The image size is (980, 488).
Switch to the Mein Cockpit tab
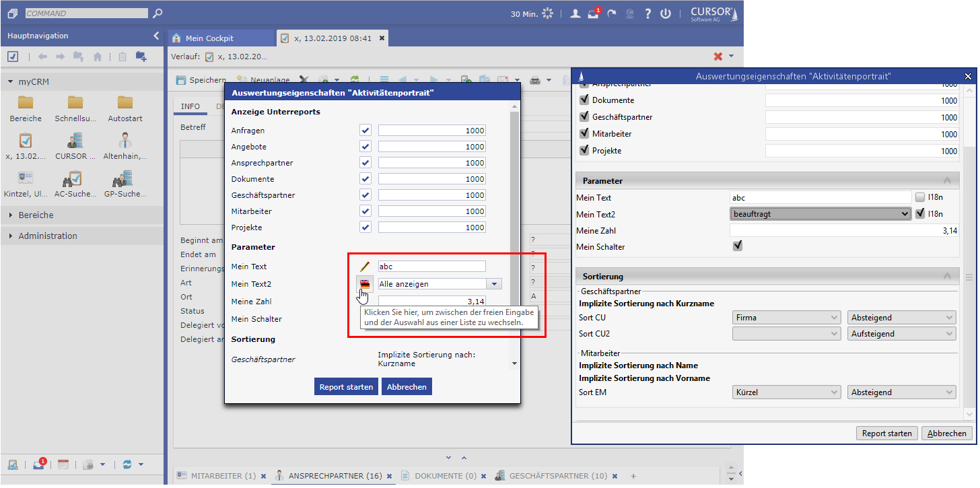(209, 38)
